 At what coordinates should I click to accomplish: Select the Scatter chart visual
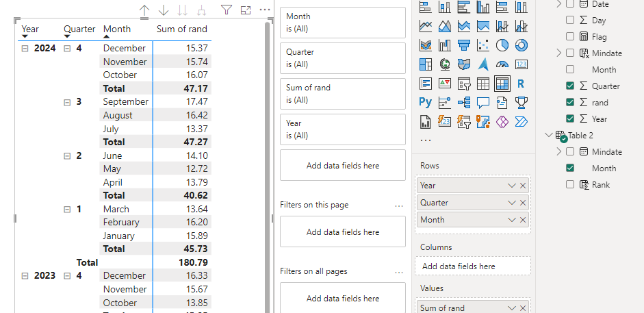point(483,45)
